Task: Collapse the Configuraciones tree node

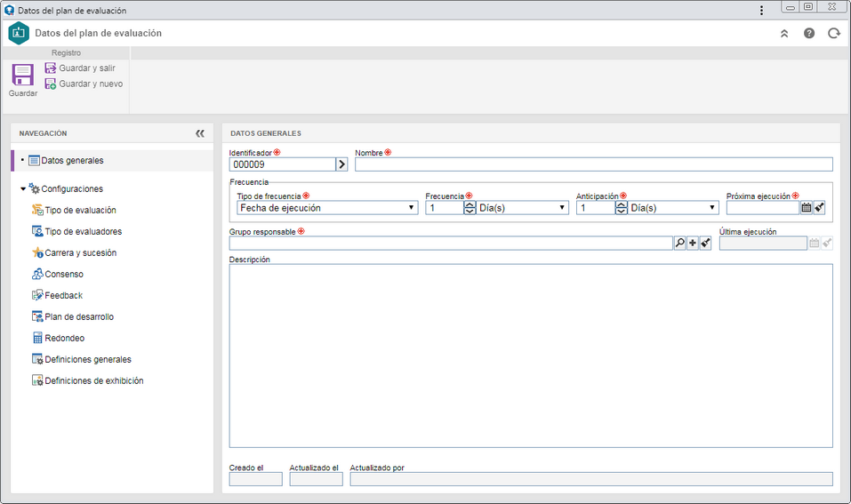Action: pos(23,188)
